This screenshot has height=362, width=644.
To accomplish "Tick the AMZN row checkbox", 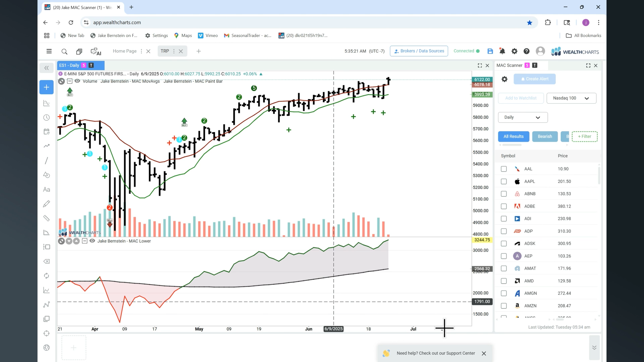I will click(504, 306).
